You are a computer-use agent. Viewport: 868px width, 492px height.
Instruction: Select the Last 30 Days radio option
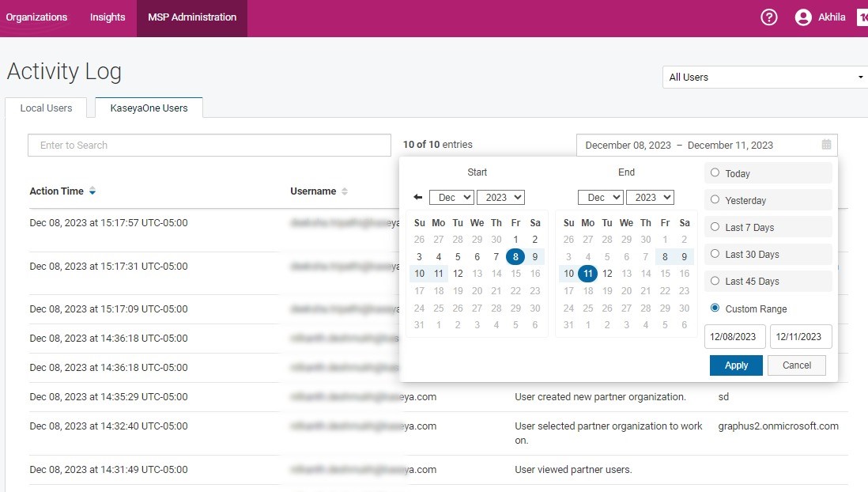click(x=715, y=254)
